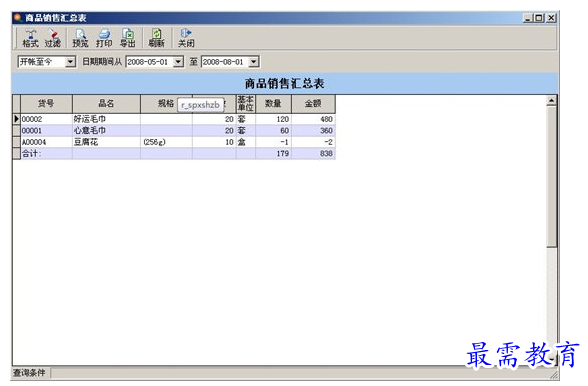Open 预览 print preview
This screenshot has height=386, width=588.
pos(80,38)
